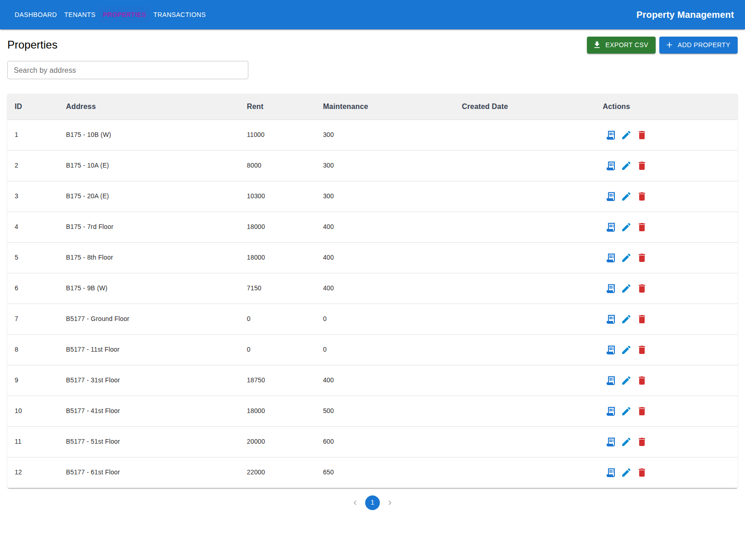
Task: Select the highlighted Properties nav item
Action: pyautogui.click(x=124, y=14)
